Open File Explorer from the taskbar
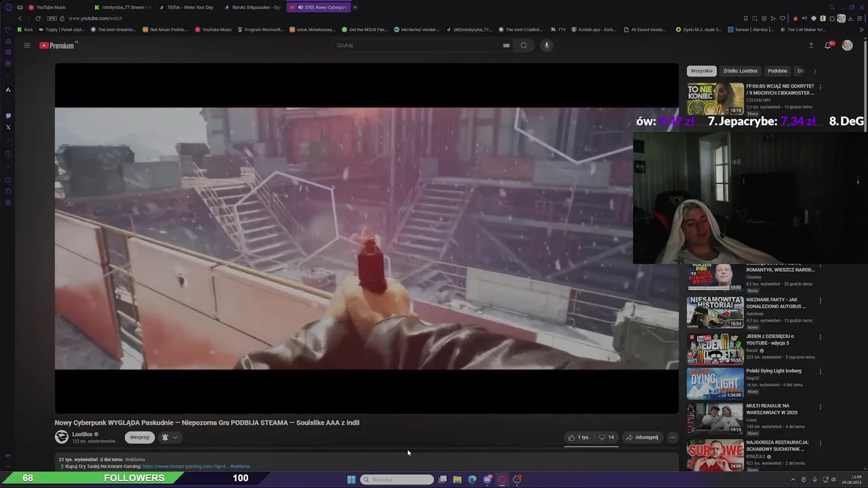This screenshot has width=868, height=488. pyautogui.click(x=457, y=480)
